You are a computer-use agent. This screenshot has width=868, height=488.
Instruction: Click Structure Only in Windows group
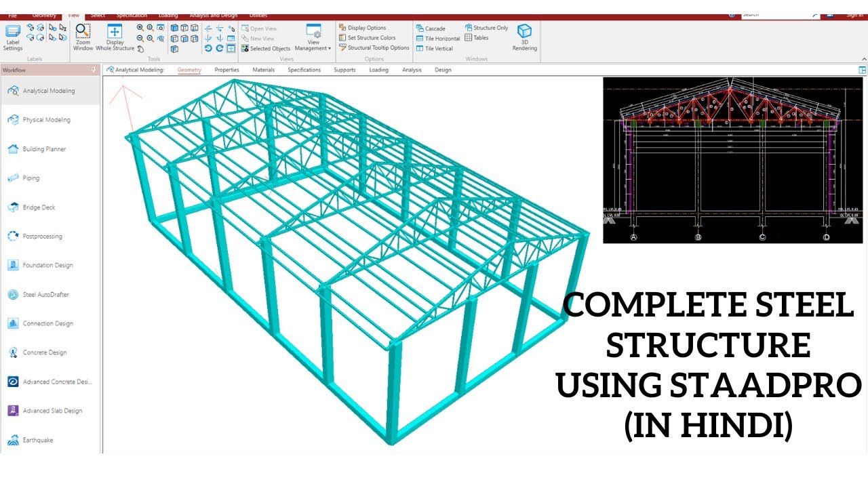pos(486,28)
